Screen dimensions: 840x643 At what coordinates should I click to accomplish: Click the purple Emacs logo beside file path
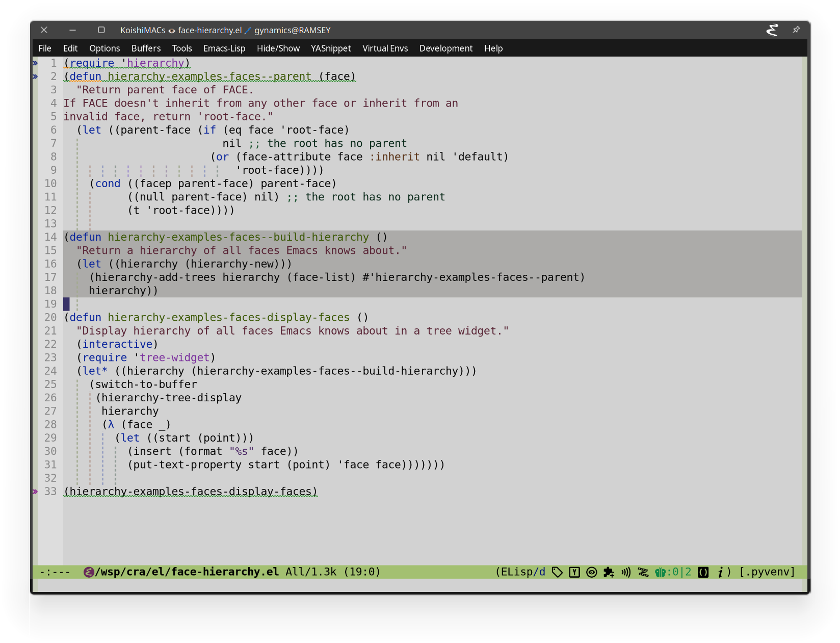(x=89, y=572)
